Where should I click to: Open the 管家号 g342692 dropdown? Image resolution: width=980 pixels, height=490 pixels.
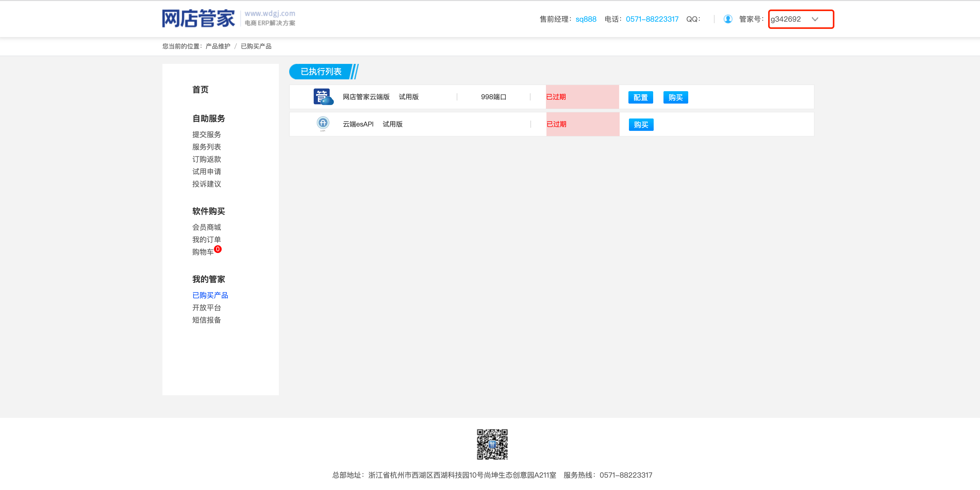click(x=801, y=19)
